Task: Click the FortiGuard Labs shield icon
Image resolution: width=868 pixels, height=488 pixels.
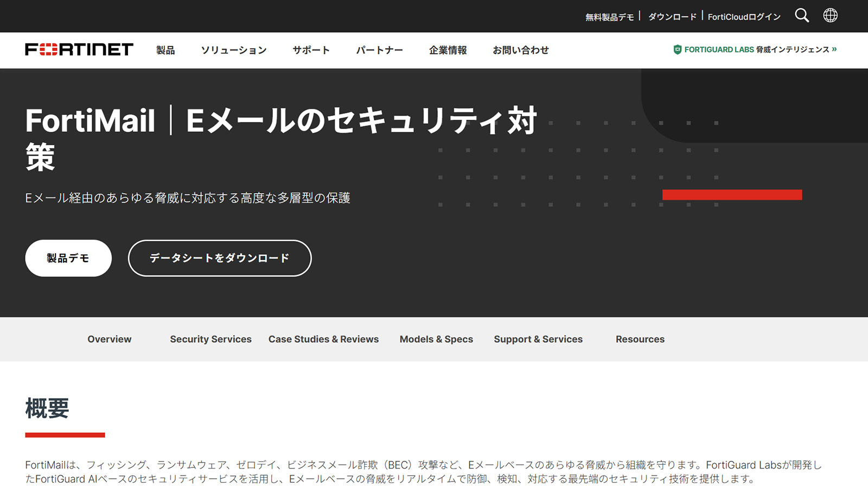Action: 678,49
